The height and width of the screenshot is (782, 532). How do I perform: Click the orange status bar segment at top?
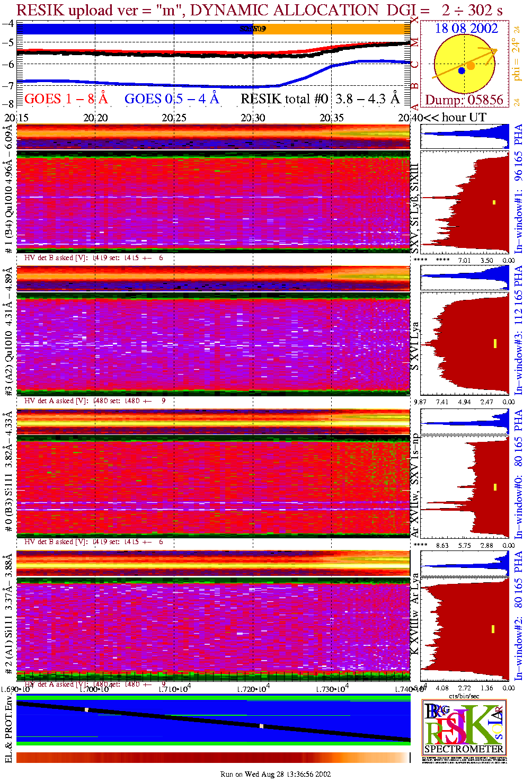[x=339, y=29]
